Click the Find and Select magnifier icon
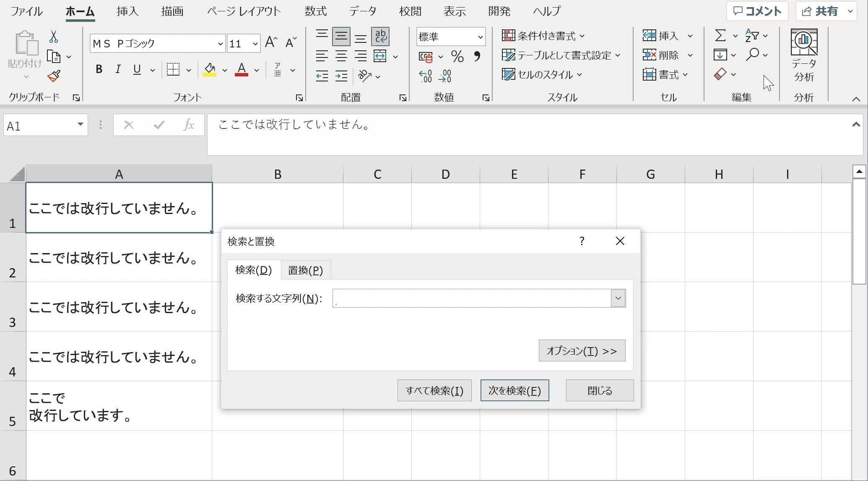 pos(752,55)
